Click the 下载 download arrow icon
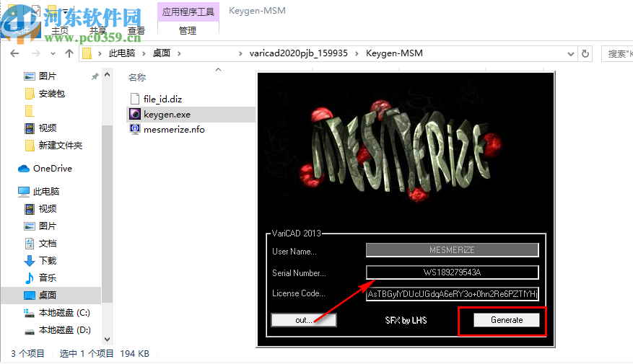This screenshot has height=364, width=633. pos(30,261)
